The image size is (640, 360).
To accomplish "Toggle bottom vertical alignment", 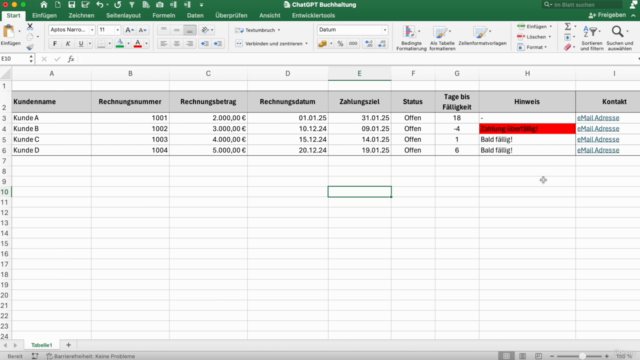I will point(190,30).
